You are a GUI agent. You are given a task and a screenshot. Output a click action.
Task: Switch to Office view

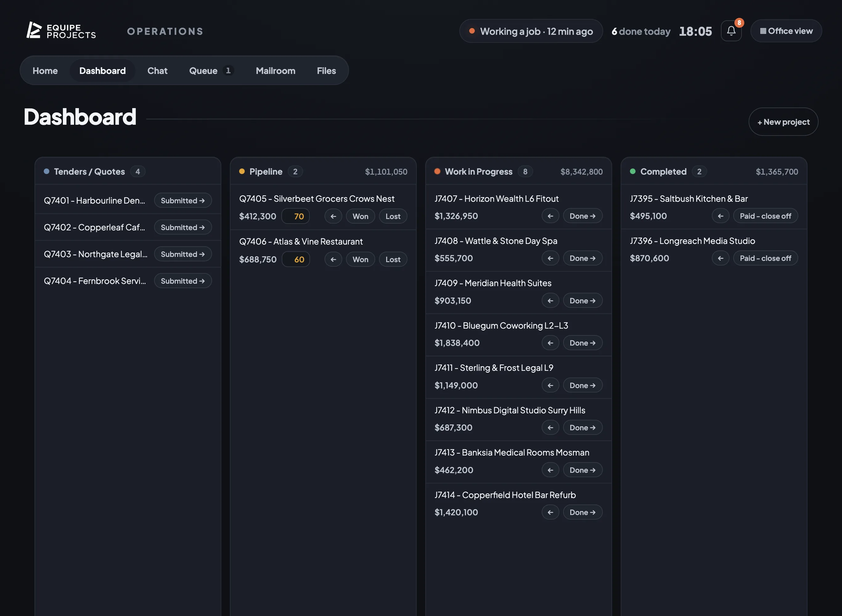786,31
